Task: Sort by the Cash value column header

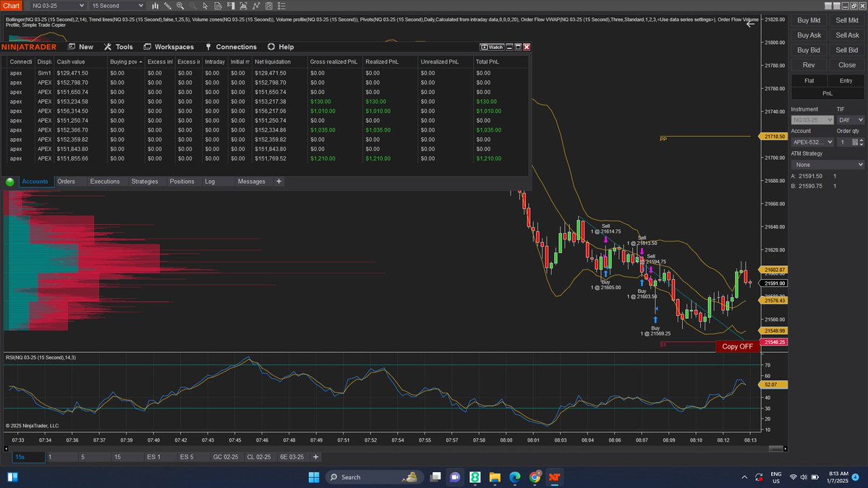Action: 80,62
